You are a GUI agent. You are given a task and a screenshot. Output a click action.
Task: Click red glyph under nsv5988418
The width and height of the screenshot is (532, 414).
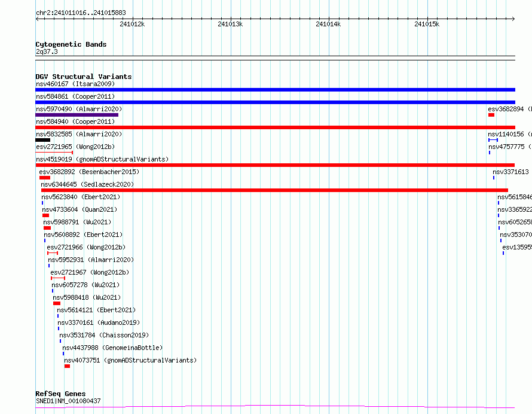57,304
